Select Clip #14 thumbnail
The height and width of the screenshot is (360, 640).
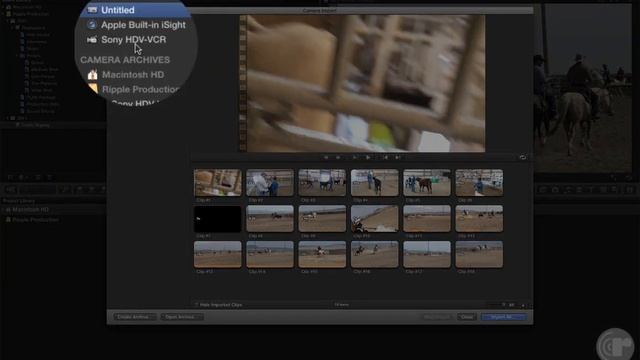tap(270, 254)
